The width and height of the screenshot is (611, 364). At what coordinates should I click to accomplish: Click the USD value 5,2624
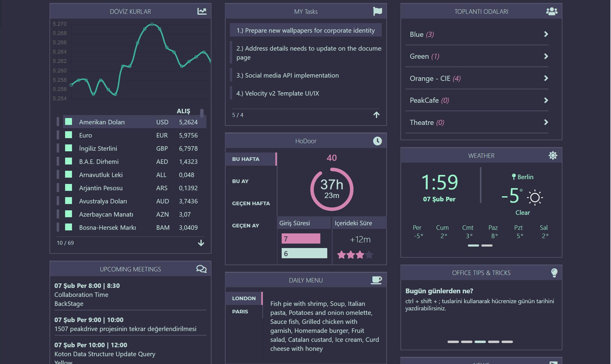coord(188,122)
